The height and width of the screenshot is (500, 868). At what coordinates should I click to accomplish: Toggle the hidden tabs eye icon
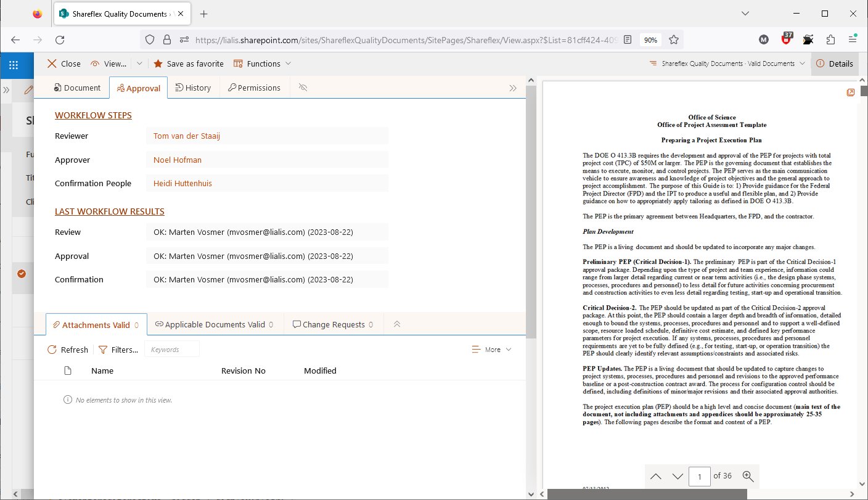pos(302,88)
